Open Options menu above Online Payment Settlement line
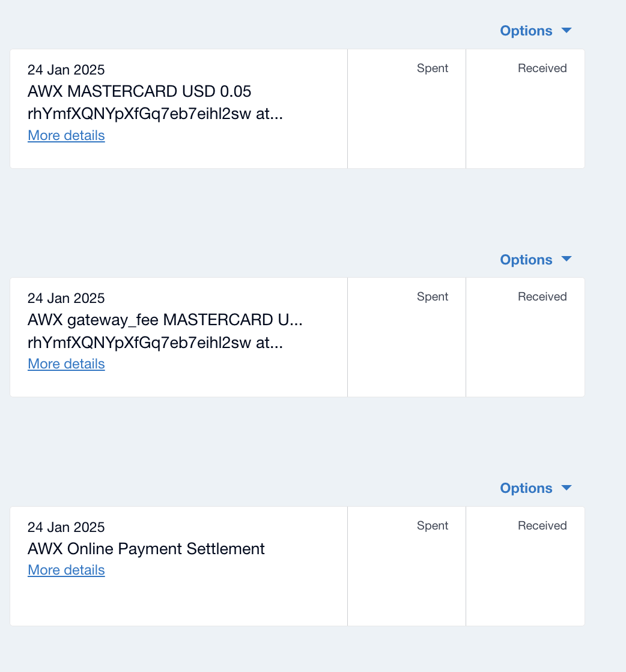This screenshot has width=626, height=672. (x=526, y=488)
